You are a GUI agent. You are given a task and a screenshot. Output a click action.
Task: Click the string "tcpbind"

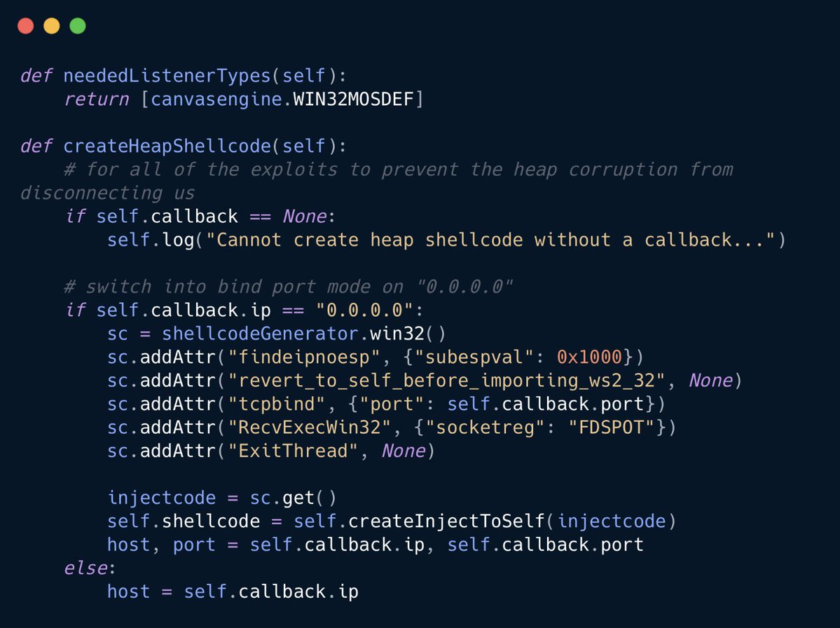point(277,404)
